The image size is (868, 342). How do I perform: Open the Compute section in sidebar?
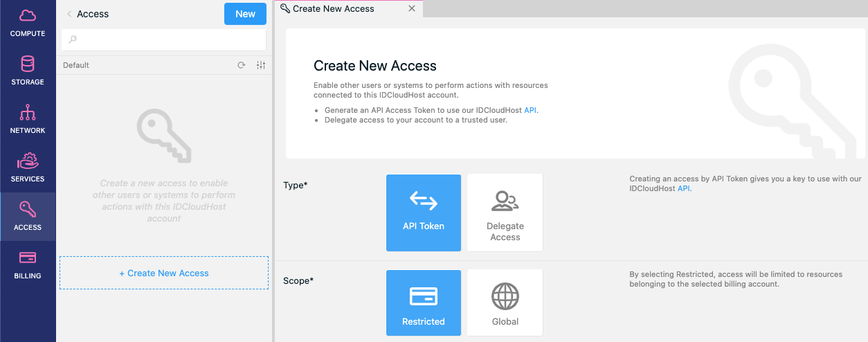[x=28, y=23]
